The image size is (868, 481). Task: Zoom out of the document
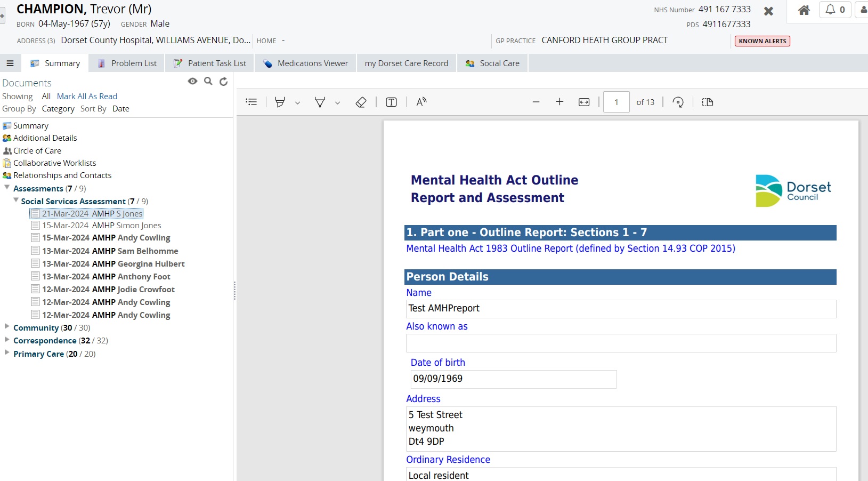tap(536, 102)
